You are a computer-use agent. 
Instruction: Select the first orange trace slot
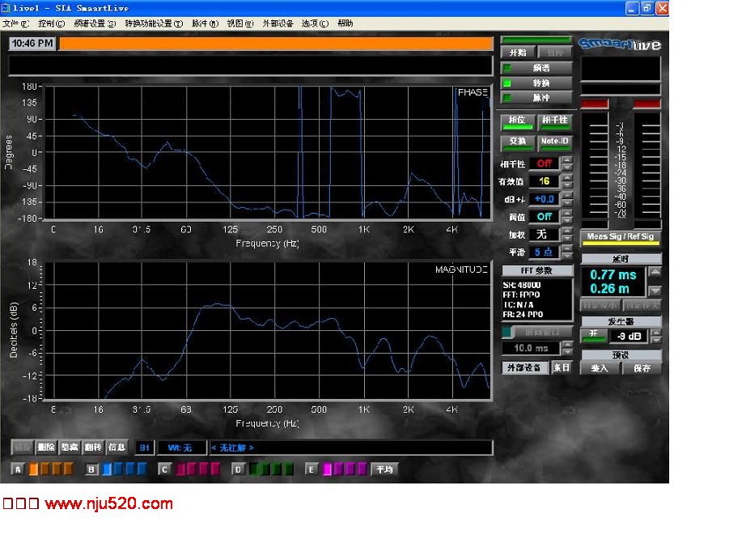click(34, 469)
